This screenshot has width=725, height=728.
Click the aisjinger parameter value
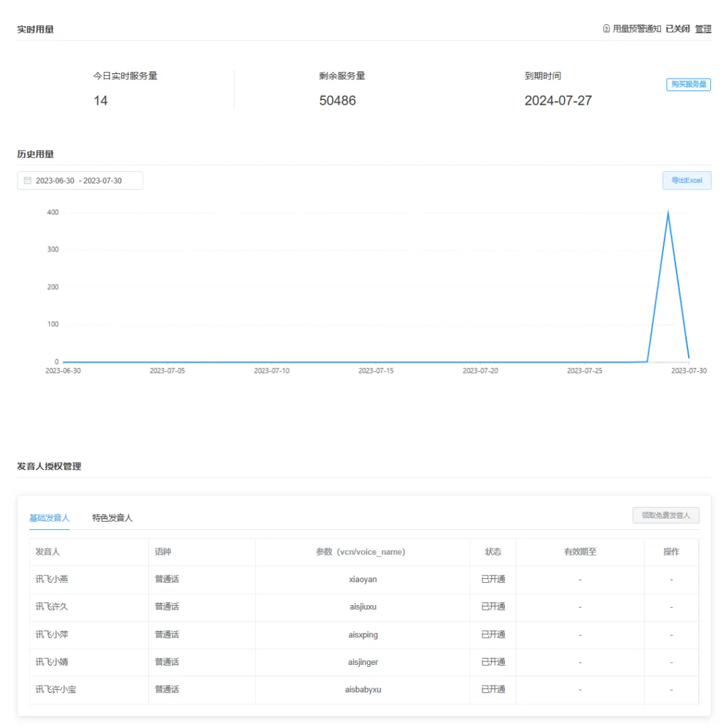[x=363, y=662]
